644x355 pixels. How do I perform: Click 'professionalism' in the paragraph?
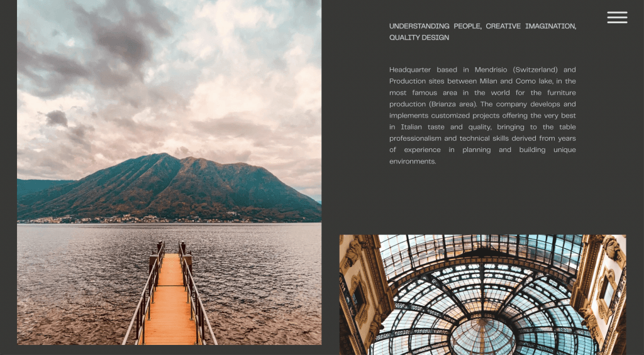[x=415, y=138]
